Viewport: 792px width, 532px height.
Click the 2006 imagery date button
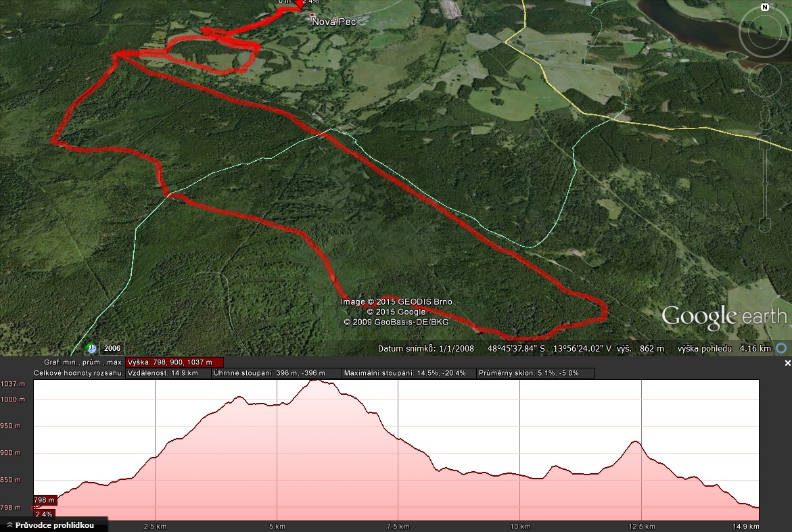[112, 348]
